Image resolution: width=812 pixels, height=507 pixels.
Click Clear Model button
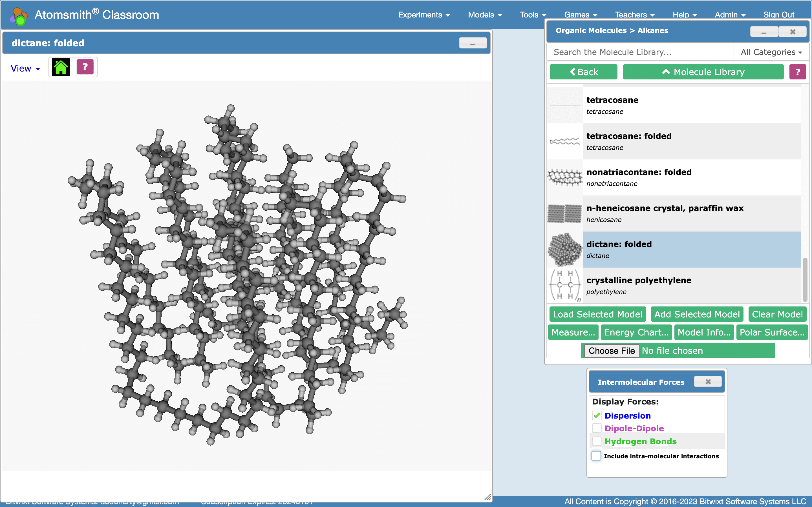[x=777, y=314]
